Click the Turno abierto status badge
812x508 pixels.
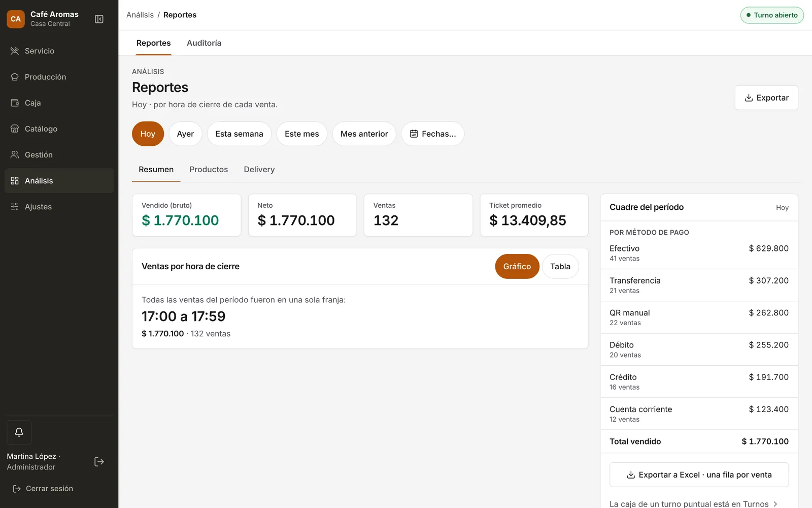point(772,15)
